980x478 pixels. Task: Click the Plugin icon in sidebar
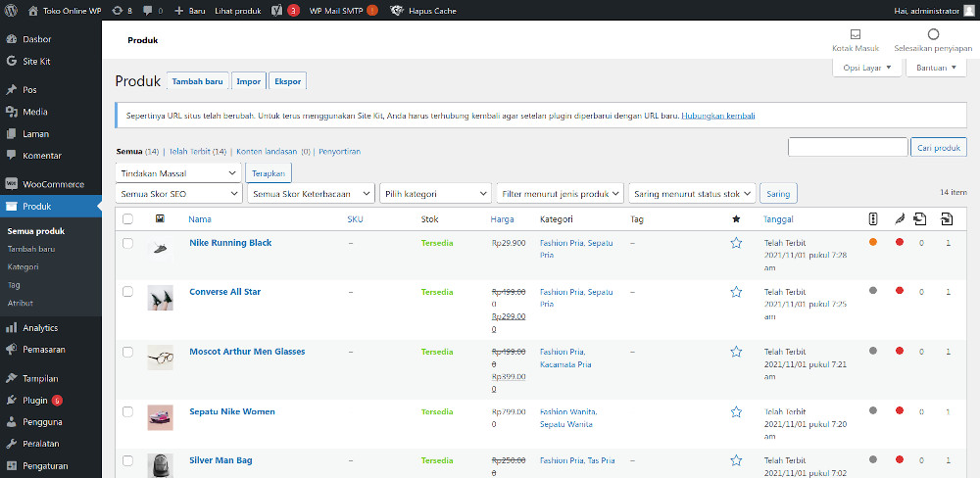click(x=11, y=400)
